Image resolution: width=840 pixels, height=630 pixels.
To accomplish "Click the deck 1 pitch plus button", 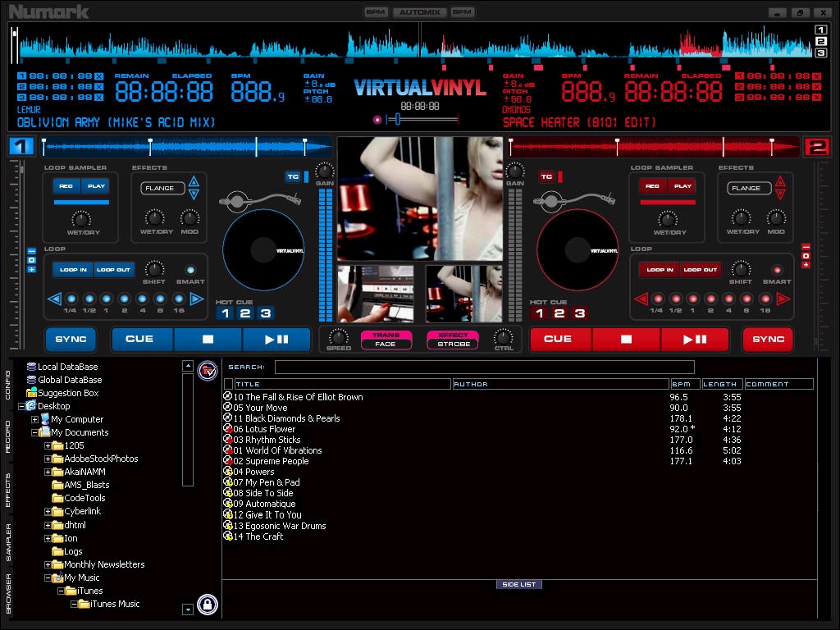I will pos(32,269).
